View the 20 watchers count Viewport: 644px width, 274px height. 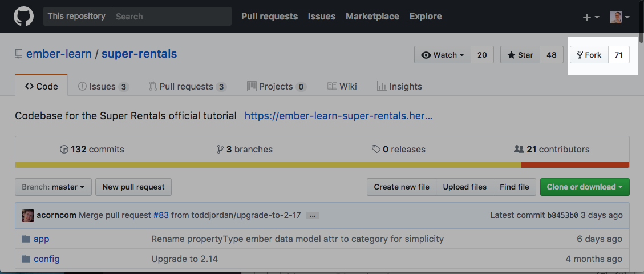[482, 55]
